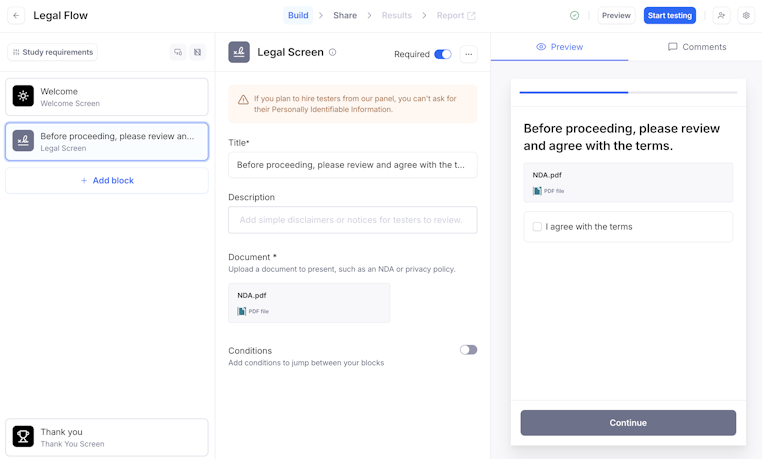Click the PDF file icon in preview pane

537,191
